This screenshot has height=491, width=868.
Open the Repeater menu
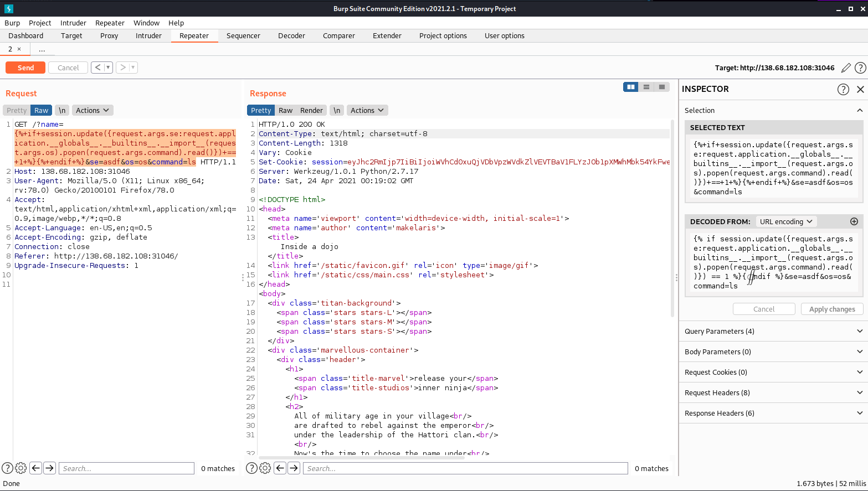(110, 23)
